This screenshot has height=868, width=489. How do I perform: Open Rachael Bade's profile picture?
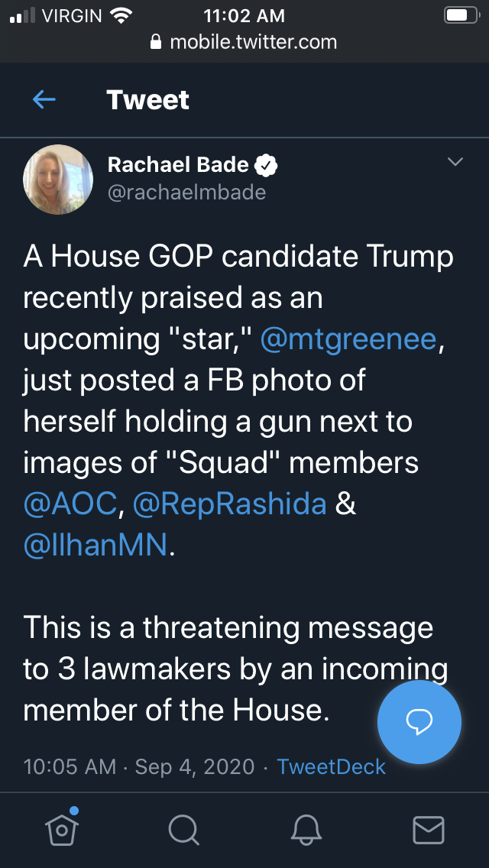(x=59, y=178)
